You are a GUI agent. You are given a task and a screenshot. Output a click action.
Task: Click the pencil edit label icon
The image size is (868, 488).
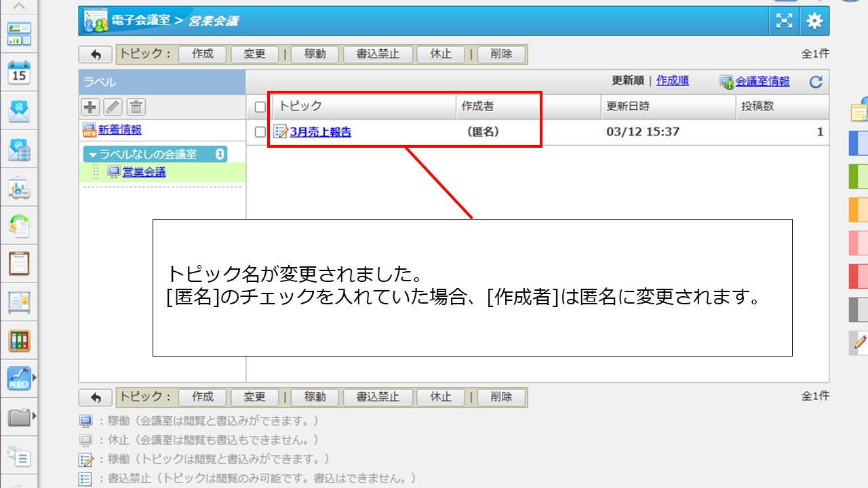[x=113, y=107]
